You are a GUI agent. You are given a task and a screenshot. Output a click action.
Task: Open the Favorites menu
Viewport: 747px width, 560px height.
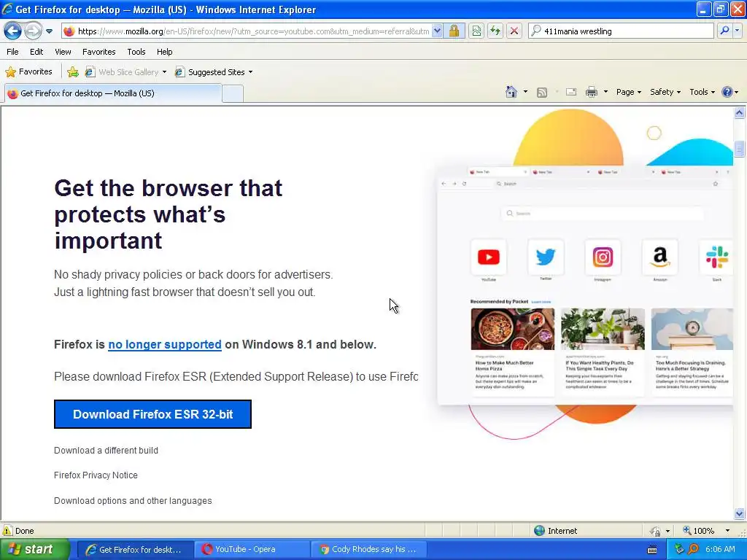coord(99,52)
